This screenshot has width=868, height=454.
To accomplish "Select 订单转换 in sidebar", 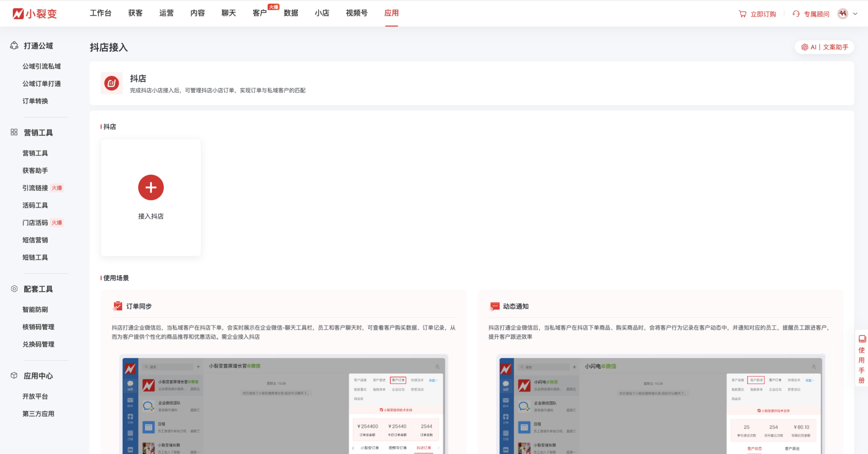I will 35,101.
